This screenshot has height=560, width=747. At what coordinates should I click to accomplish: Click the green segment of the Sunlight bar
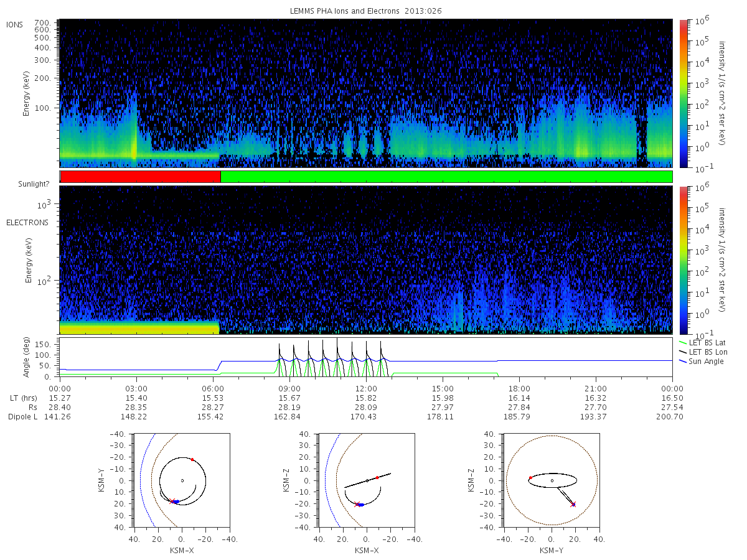pyautogui.click(x=446, y=177)
